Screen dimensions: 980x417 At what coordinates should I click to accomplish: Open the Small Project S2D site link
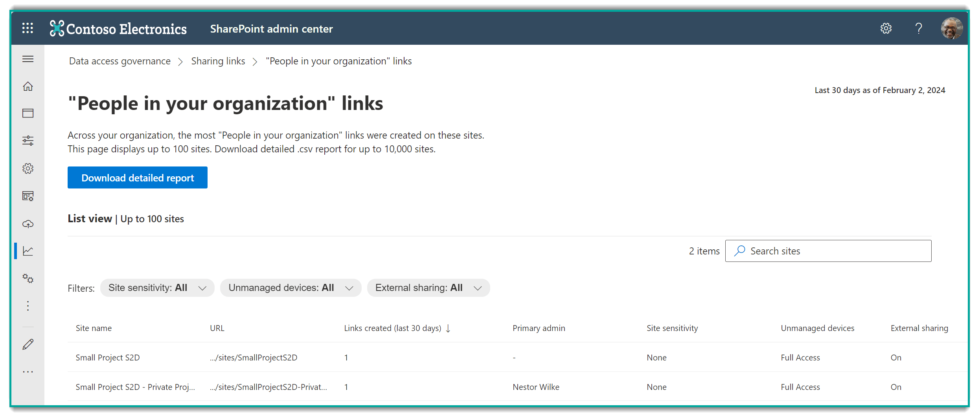pos(108,357)
